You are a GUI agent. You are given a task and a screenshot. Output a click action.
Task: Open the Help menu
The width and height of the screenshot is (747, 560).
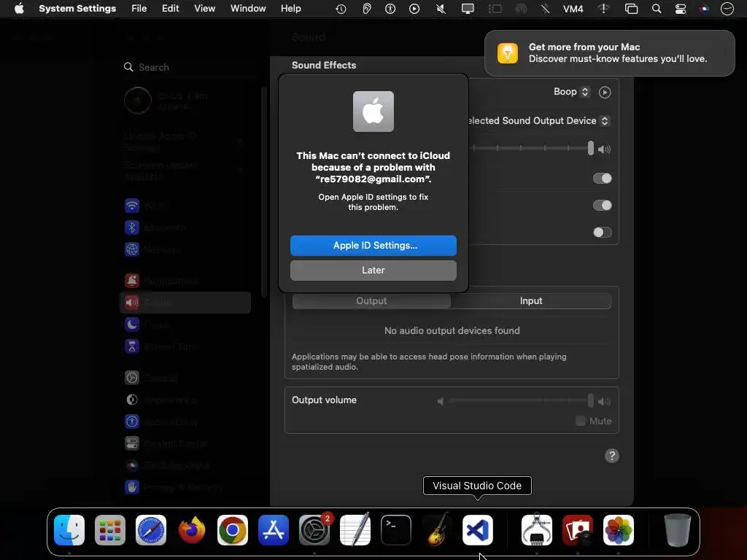point(290,9)
